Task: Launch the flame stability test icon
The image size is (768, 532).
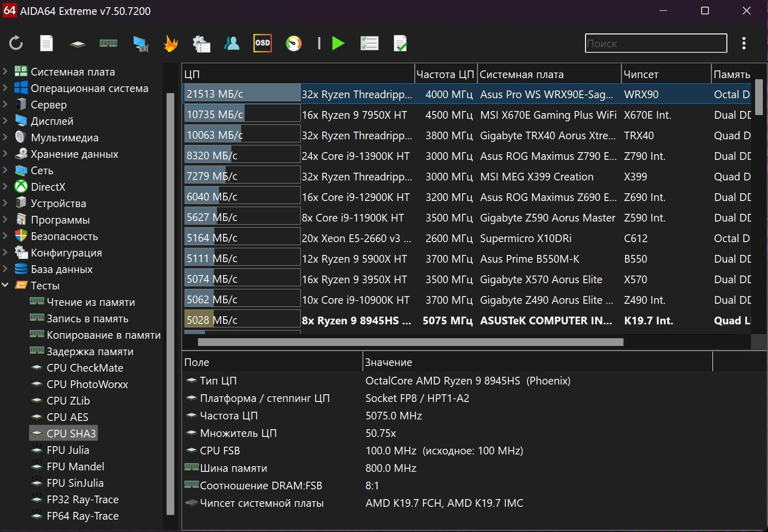Action: coord(171,43)
